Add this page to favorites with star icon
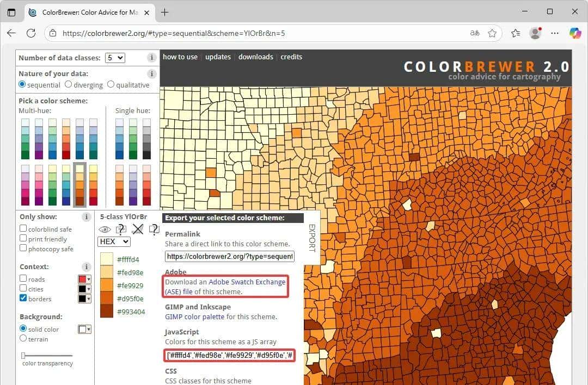The width and height of the screenshot is (588, 385). 492,33
